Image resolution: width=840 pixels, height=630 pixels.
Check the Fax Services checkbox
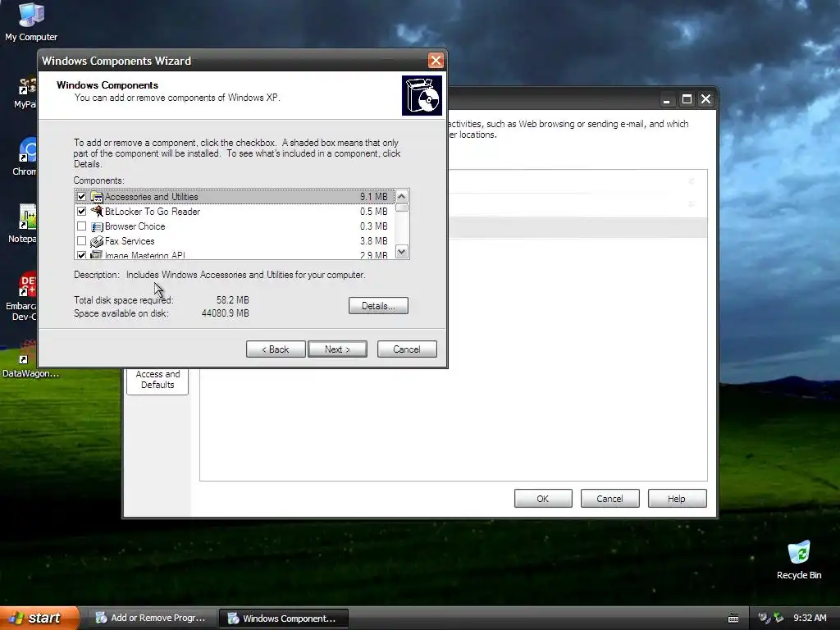[81, 241]
